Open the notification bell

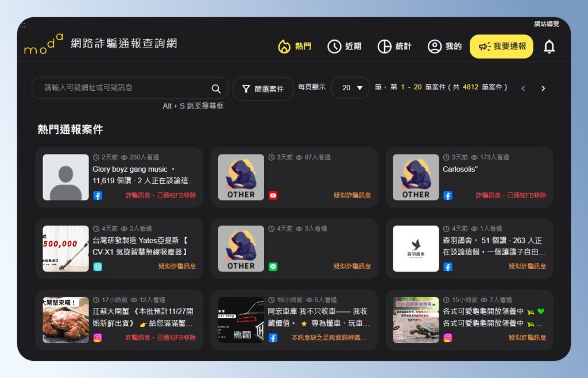pos(549,48)
